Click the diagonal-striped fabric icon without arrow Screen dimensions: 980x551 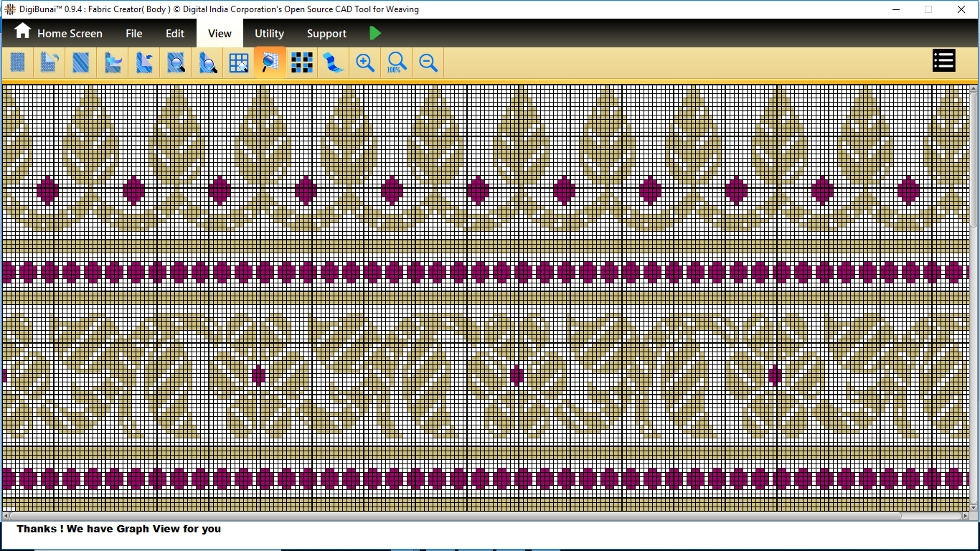[81, 63]
